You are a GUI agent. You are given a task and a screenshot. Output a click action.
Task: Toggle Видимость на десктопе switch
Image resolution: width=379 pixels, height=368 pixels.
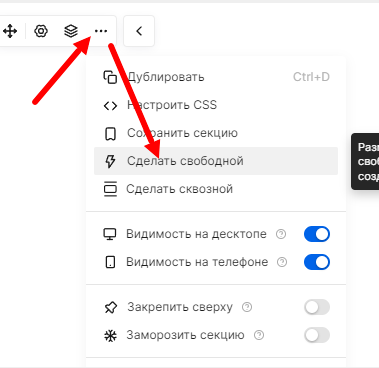point(317,234)
